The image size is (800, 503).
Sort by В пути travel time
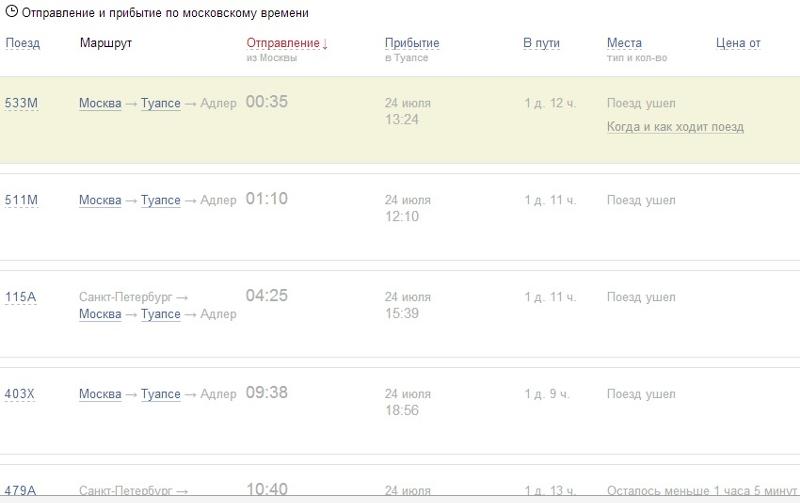[541, 43]
